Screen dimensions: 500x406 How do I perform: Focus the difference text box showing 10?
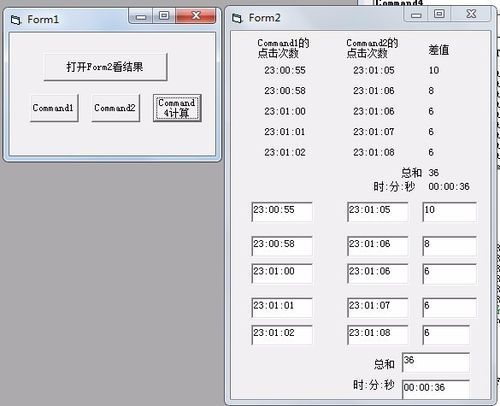[449, 212]
